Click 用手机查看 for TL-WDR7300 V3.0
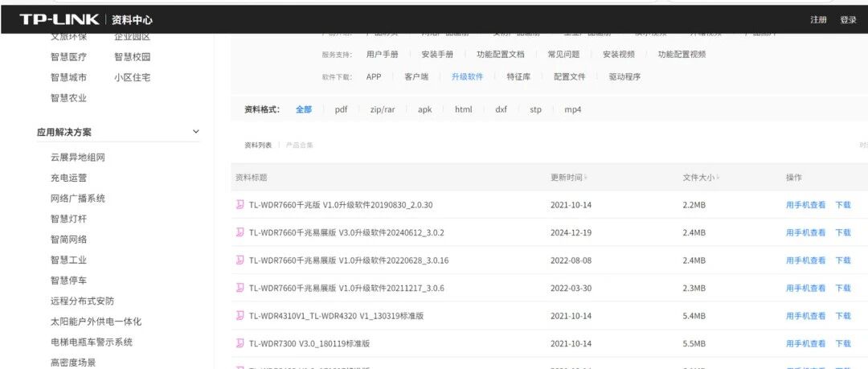Viewport: 868px width, 369px height. tap(805, 343)
